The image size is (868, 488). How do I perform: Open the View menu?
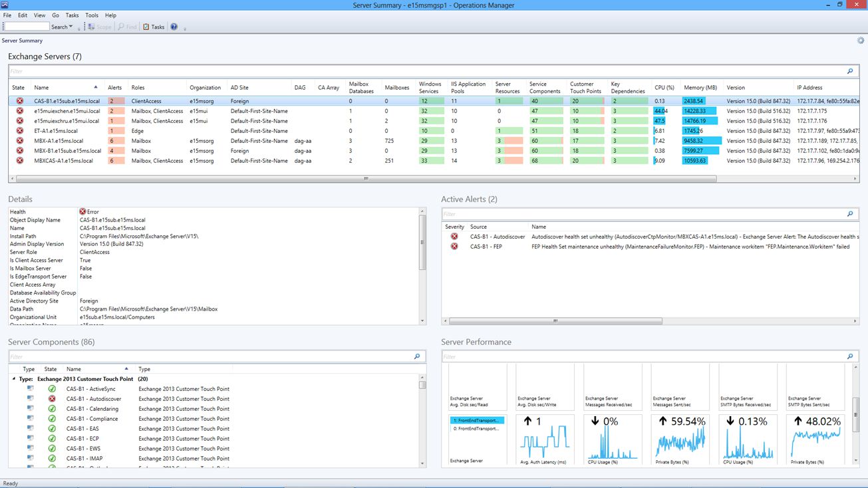40,15
